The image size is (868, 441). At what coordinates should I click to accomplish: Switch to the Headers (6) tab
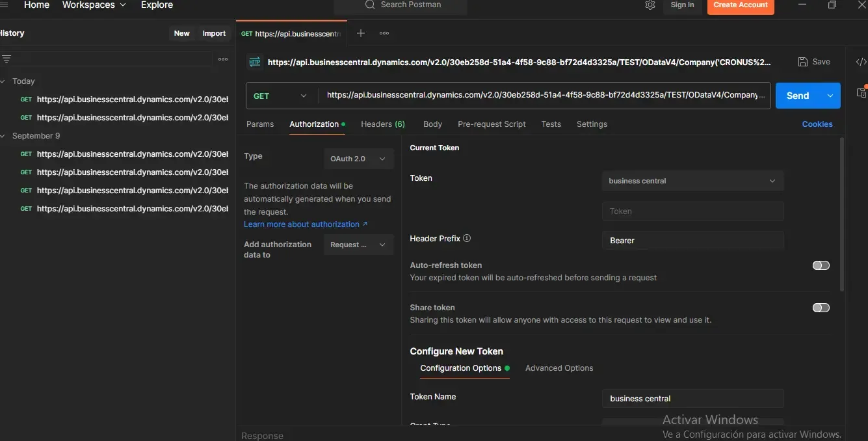tap(382, 124)
